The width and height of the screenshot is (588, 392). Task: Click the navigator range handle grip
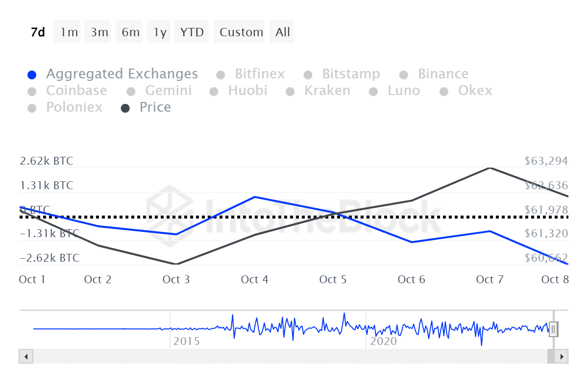(x=553, y=329)
